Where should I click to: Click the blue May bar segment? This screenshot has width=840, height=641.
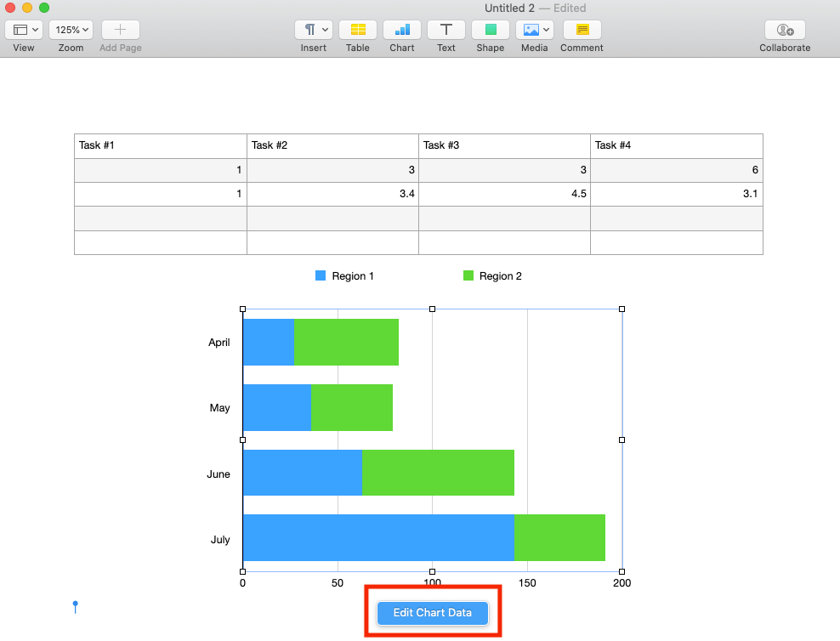pyautogui.click(x=277, y=407)
